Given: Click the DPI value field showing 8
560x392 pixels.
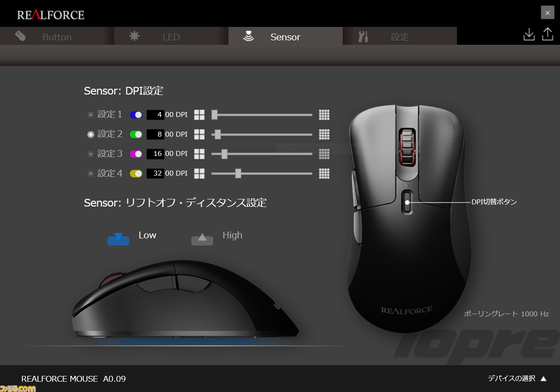Looking at the screenshot, I should pyautogui.click(x=155, y=134).
